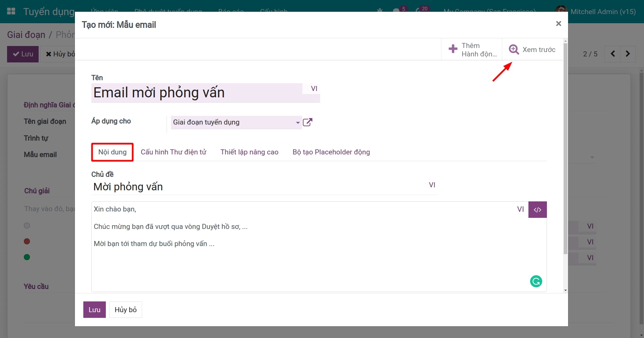Open the apps menu grid icon

(11, 11)
